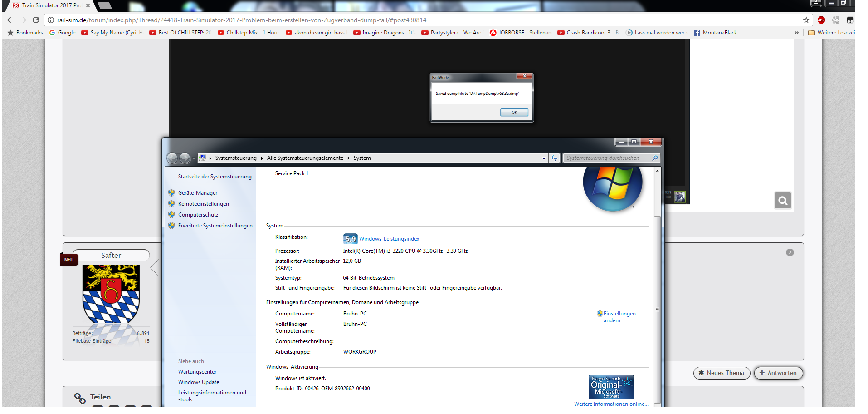Click the 'Alle Systemsteuerungselemente' breadcrumb

305,158
